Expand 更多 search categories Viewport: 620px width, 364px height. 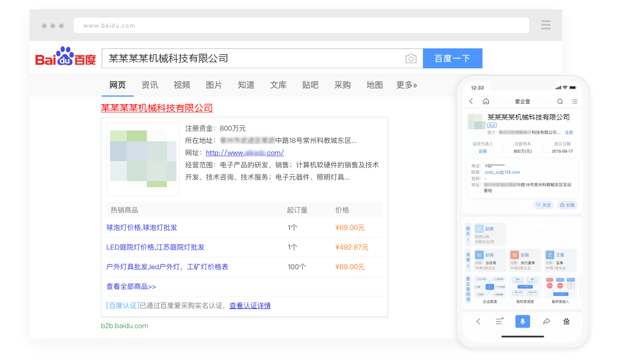406,85
